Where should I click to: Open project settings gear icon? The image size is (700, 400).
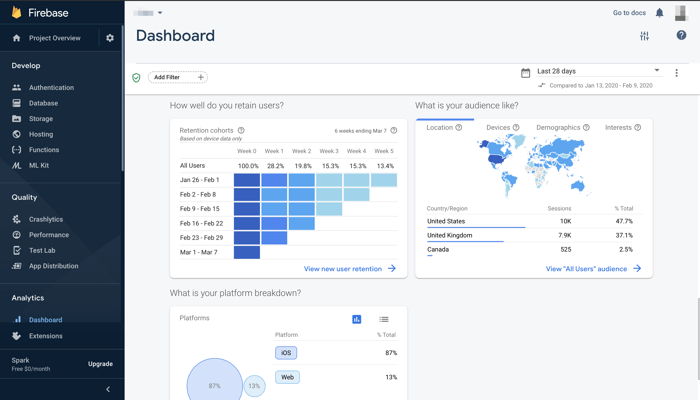click(x=110, y=38)
